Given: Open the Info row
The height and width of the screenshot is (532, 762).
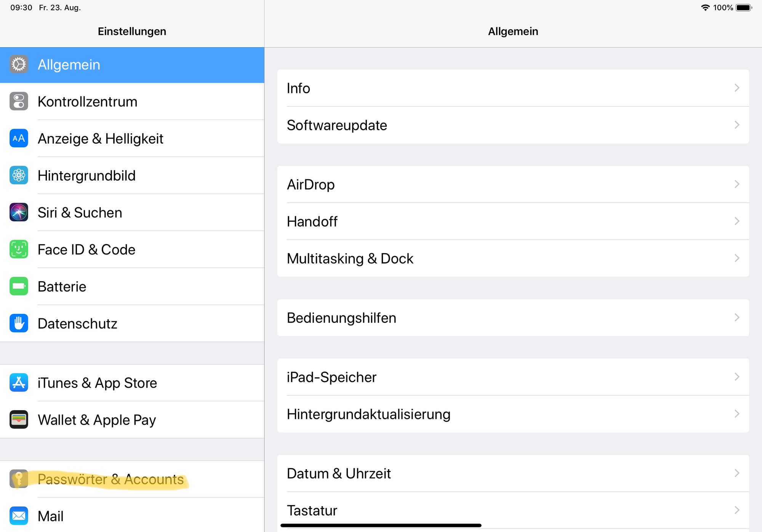Looking at the screenshot, I should 513,88.
